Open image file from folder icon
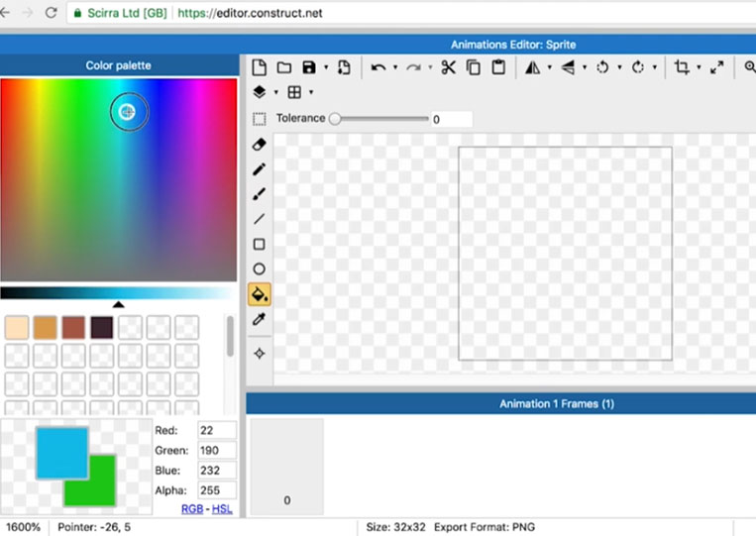756x536 pixels. click(284, 67)
